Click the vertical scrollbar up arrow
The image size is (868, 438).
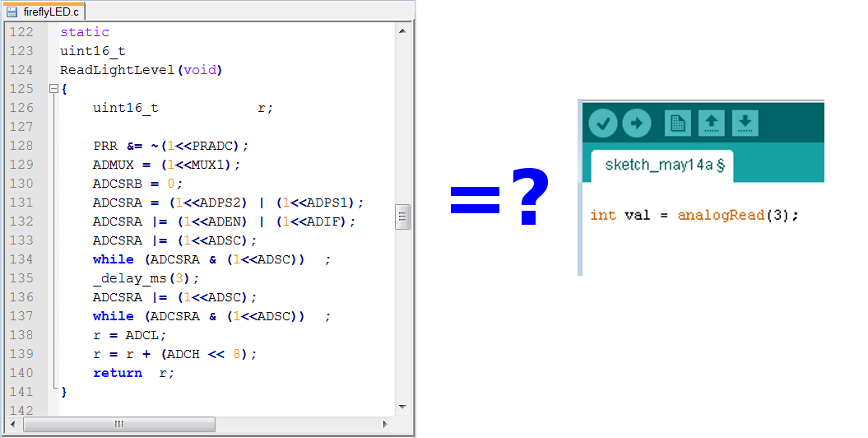pos(402,31)
